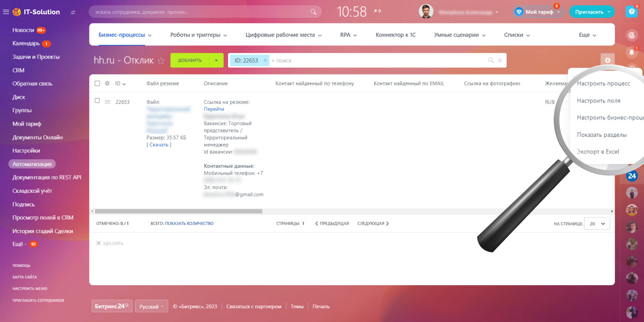This screenshot has width=644, height=322.
Task: Expand the RPA menu
Action: click(x=348, y=35)
